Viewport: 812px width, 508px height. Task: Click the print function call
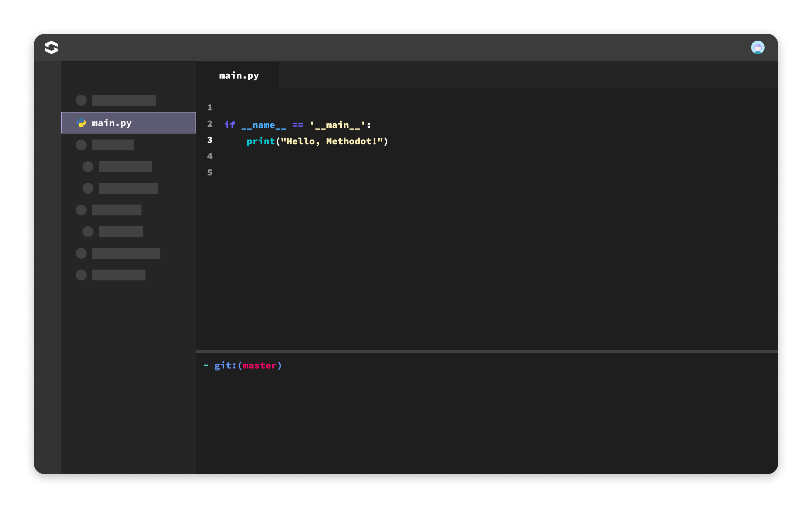coord(261,141)
